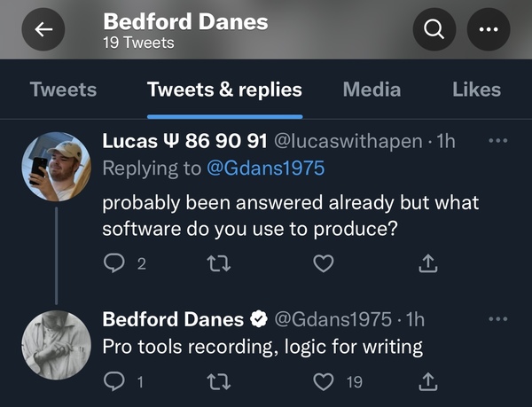Retweet Bedford Danes' Pro tools tweet

219,381
